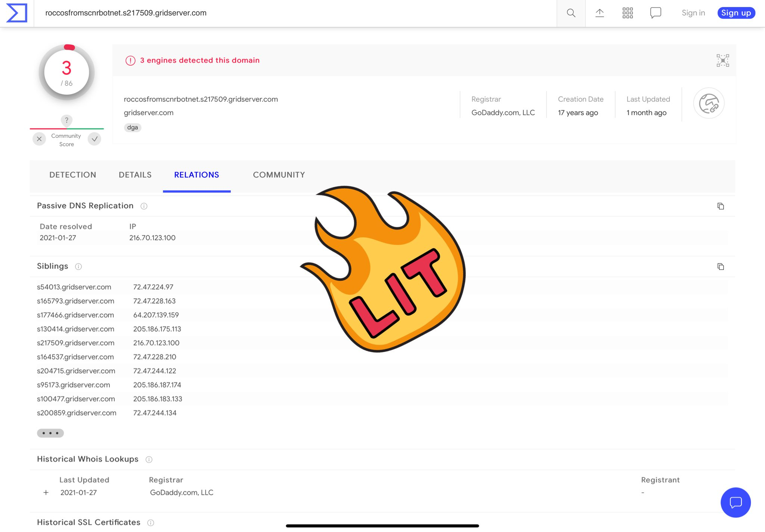Open sibling s217509.gridserver.com
The image size is (765, 532).
coord(75,343)
